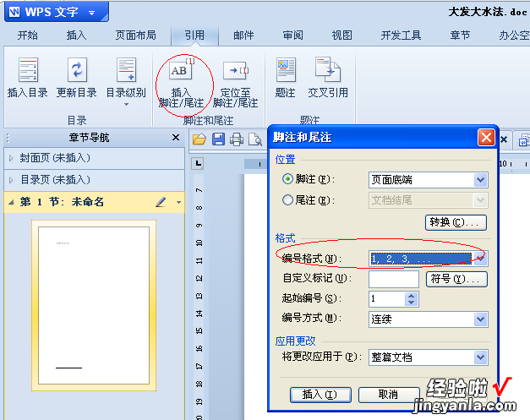
Task: Decrease 起始编号 with the down arrow
Action: point(412,303)
